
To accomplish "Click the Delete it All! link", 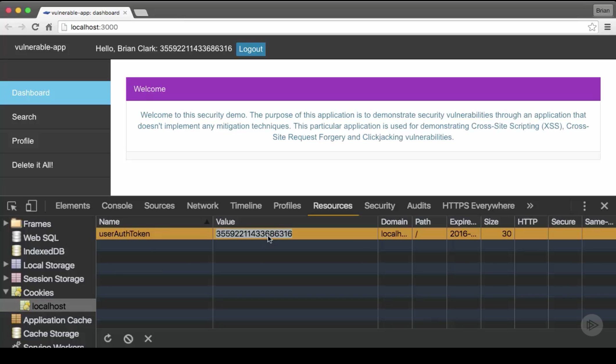I will pos(55,165).
